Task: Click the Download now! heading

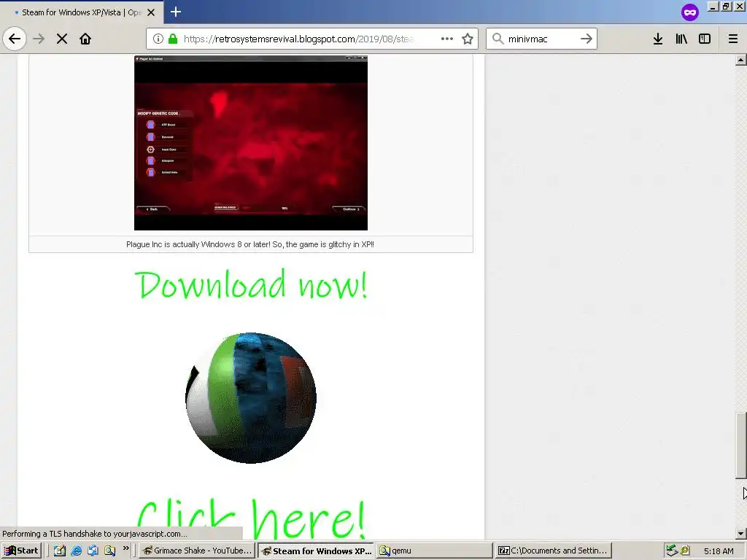Action: [x=251, y=285]
